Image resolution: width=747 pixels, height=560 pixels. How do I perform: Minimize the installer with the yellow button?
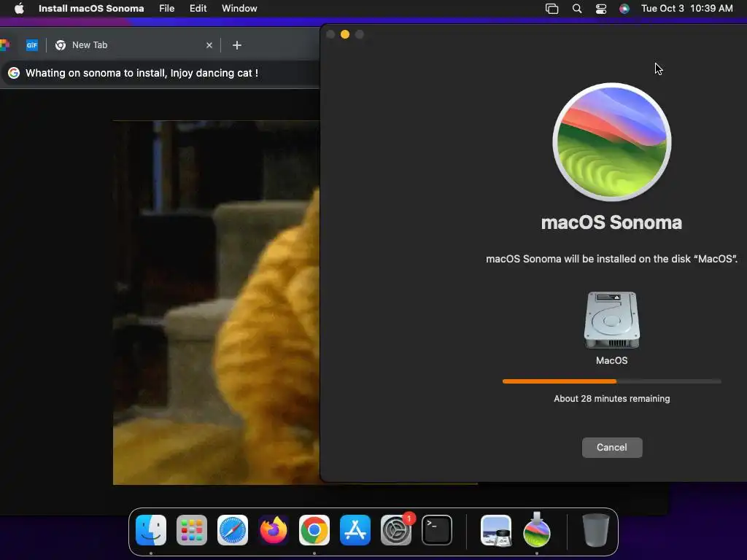pyautogui.click(x=345, y=34)
